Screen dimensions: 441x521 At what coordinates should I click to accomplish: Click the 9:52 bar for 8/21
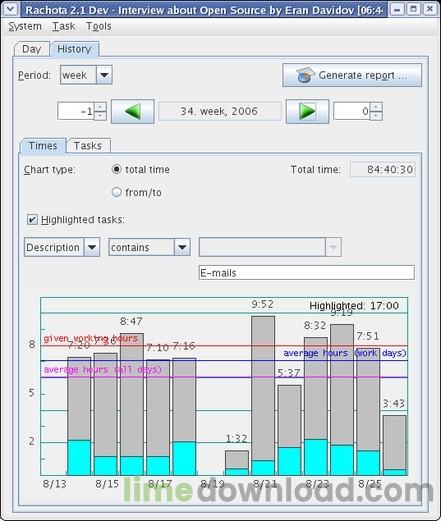pyautogui.click(x=263, y=396)
